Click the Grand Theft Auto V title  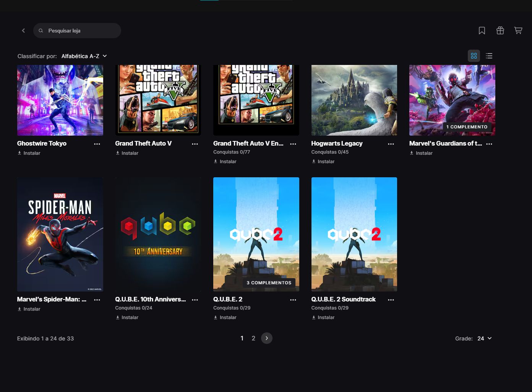click(143, 143)
